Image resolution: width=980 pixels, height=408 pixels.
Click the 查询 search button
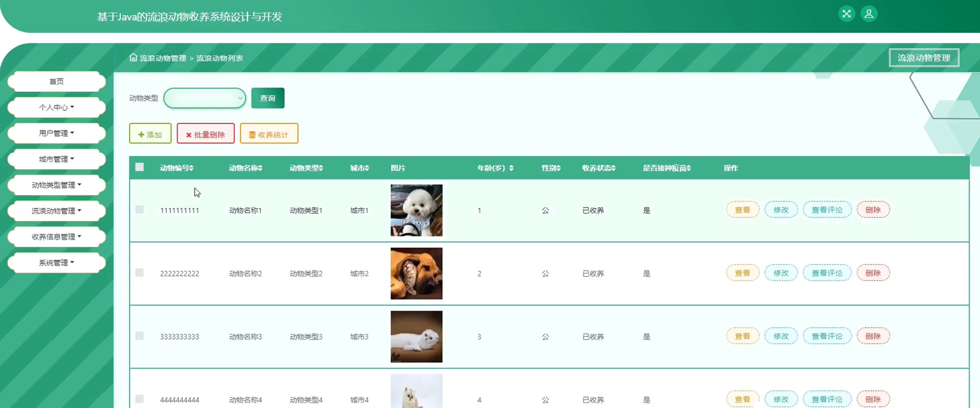click(268, 98)
